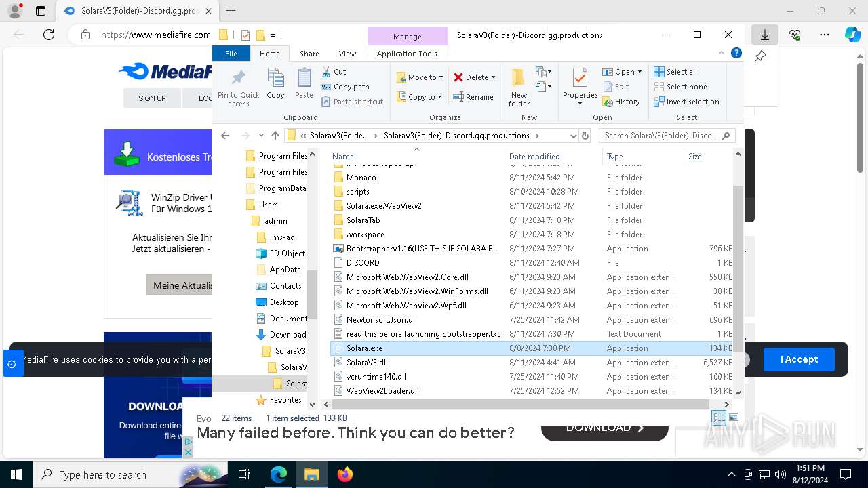This screenshot has width=868, height=488.
Task: Click Pin to Quick access icon
Action: [238, 87]
